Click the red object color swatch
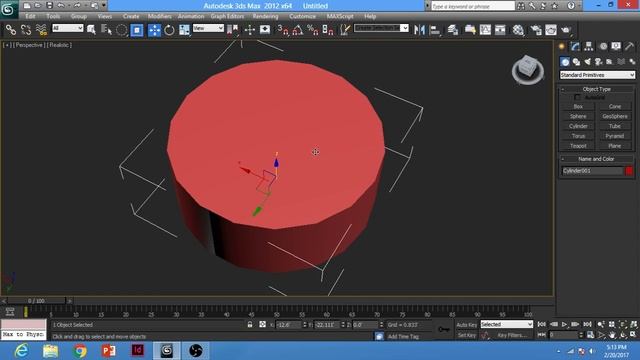640x360 pixels. [x=629, y=171]
